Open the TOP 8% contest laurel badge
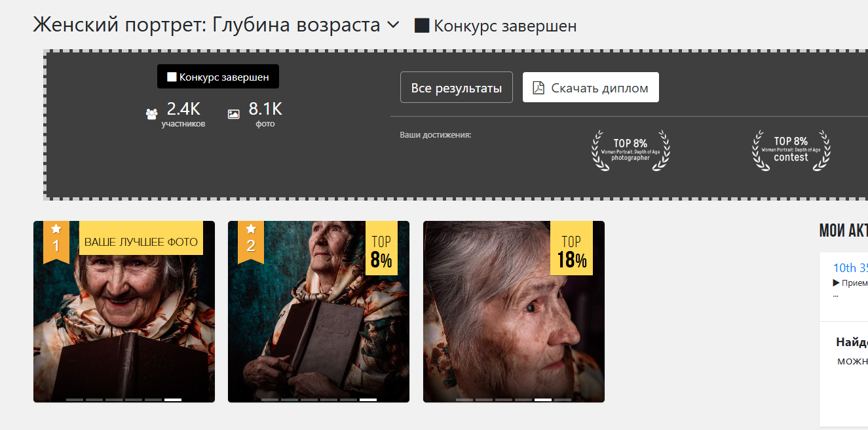Image resolution: width=868 pixels, height=430 pixels. [x=791, y=150]
